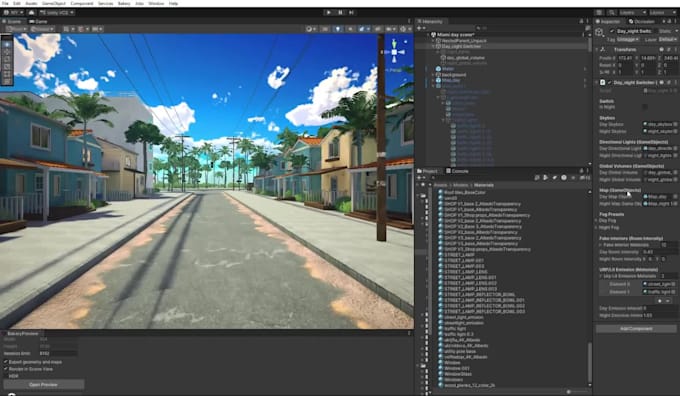This screenshot has height=396, width=680.
Task: Open the Unity VCS dropdown
Action: point(57,13)
